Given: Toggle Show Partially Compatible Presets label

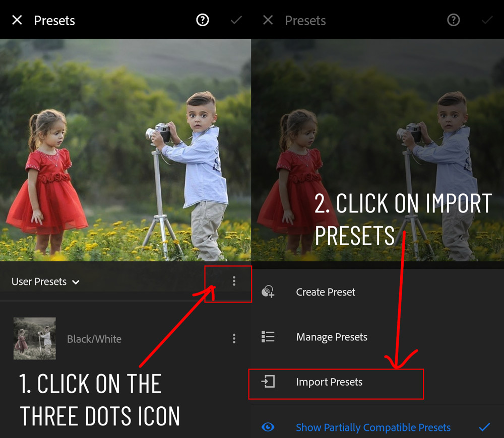Looking at the screenshot, I should [x=373, y=427].
